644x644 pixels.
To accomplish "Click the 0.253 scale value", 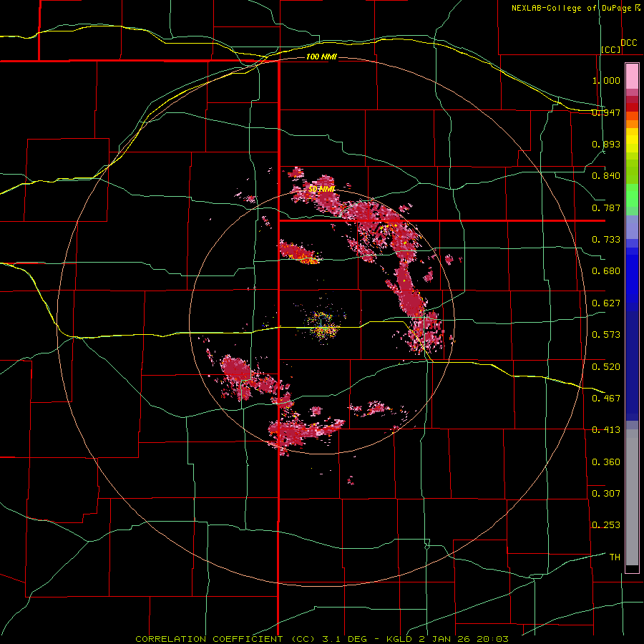I will point(606,525).
